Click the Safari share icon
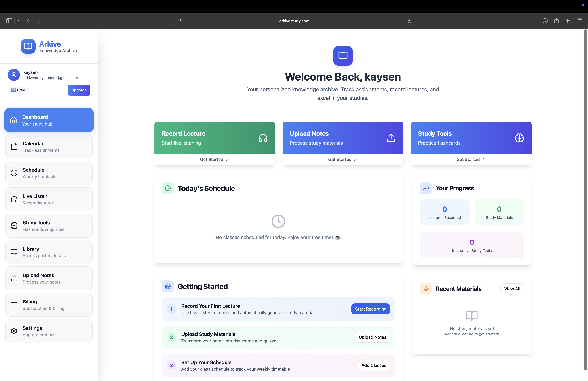This screenshot has width=588, height=381. [556, 21]
